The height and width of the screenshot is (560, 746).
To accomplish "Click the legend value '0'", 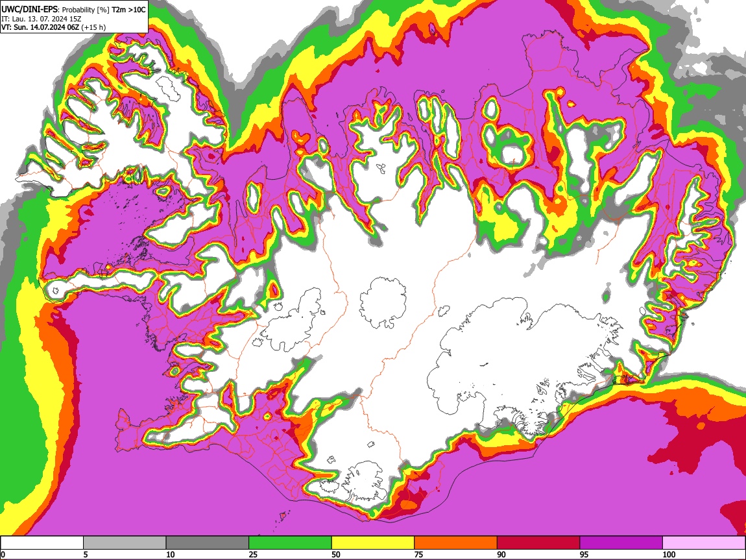I will click(3, 554).
